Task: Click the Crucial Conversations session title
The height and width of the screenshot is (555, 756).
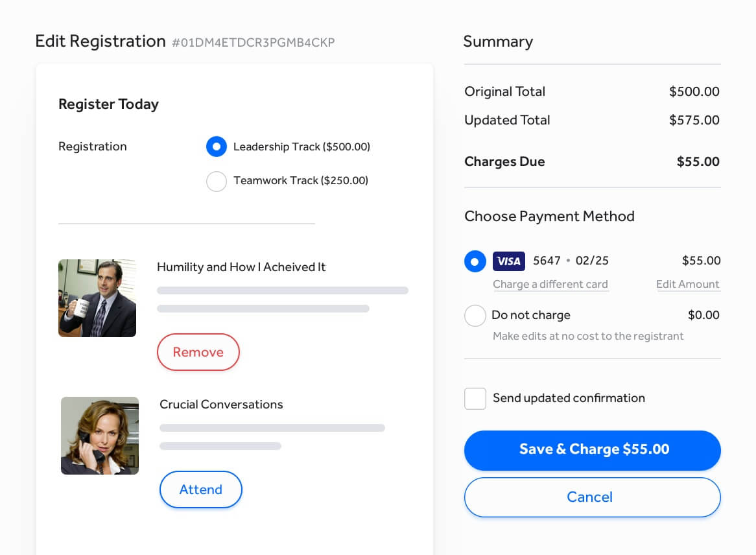Action: click(x=221, y=405)
